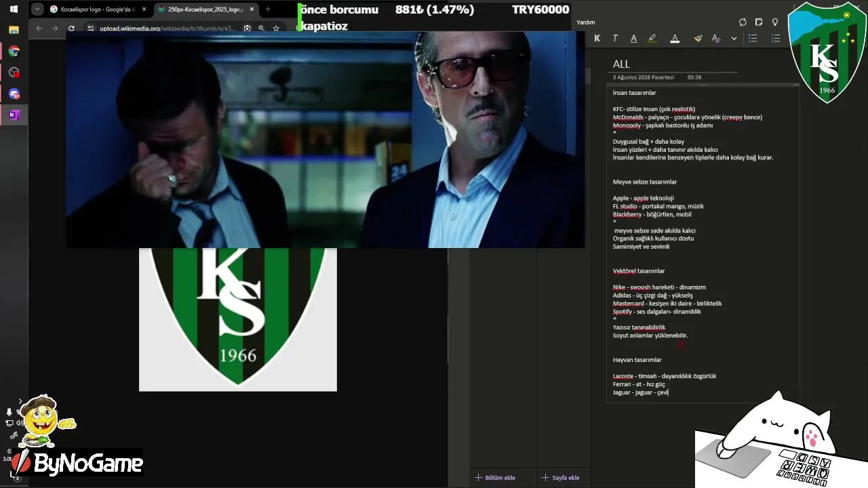Add a section with Bölüm ekle
Image resolution: width=868 pixels, height=488 pixels.
point(496,478)
